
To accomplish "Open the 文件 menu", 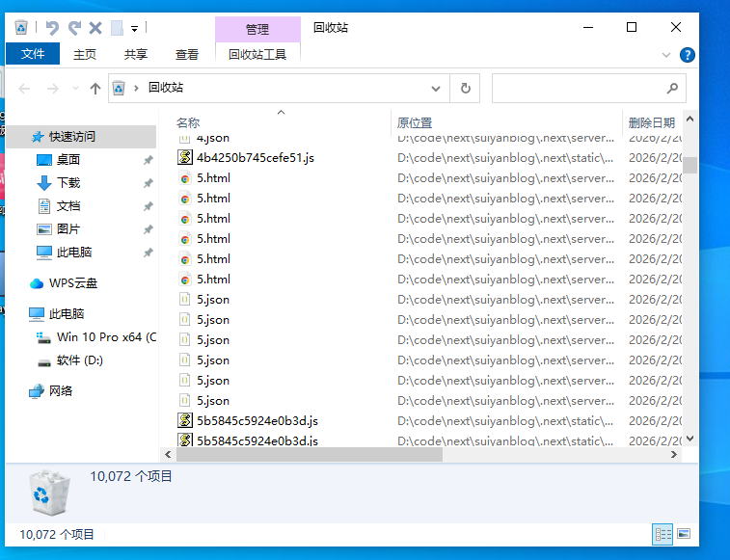I will coord(33,55).
